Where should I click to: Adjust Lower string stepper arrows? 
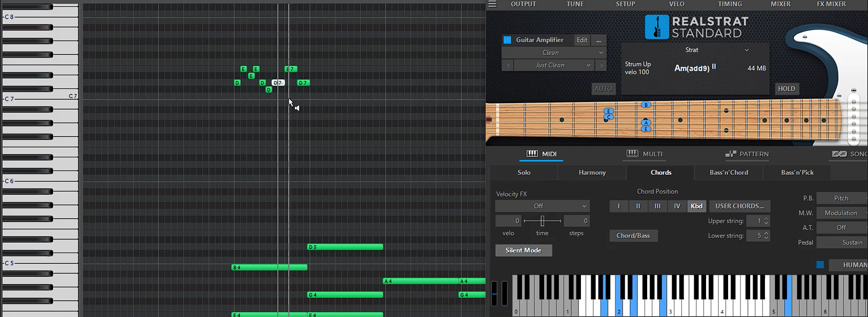(766, 235)
